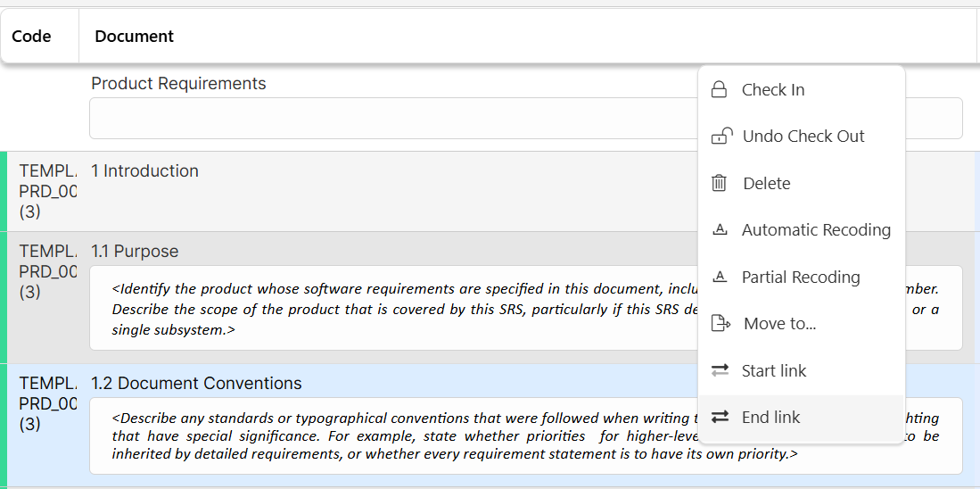Click the Partial Recoding icon
The height and width of the screenshot is (489, 980).
click(720, 278)
